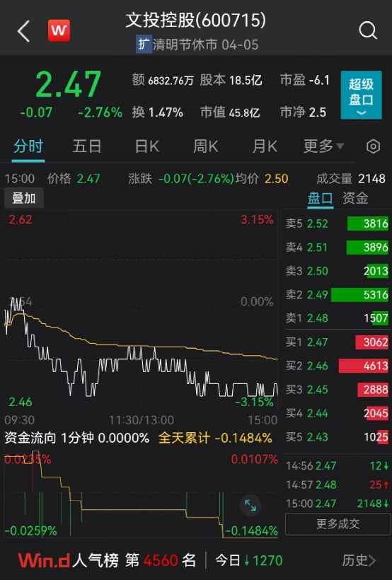
Task: Select buy level 买4 2.44 row
Action: 337,413
